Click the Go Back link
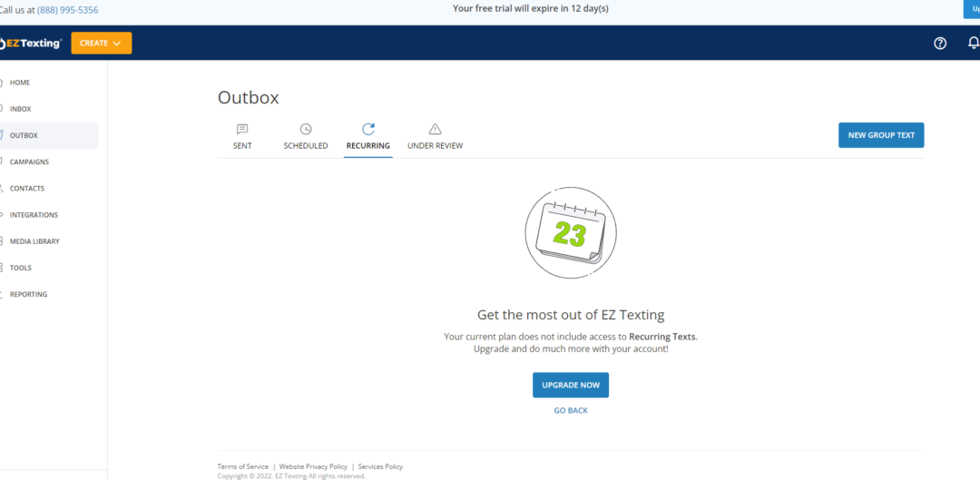This screenshot has width=980, height=480. click(571, 411)
